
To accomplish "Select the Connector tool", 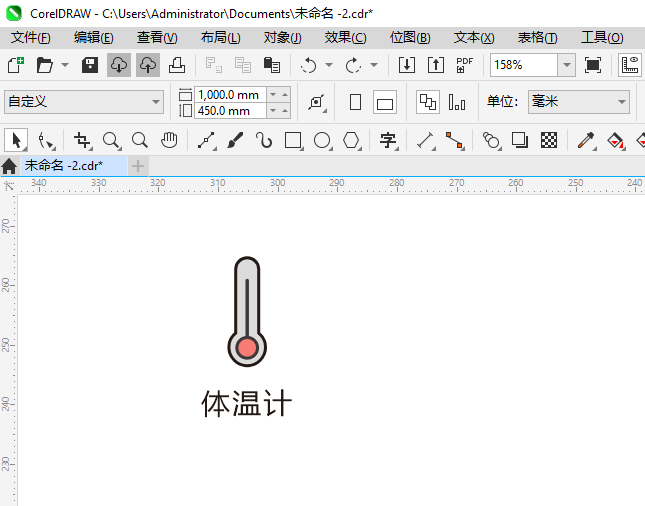I will tap(455, 141).
